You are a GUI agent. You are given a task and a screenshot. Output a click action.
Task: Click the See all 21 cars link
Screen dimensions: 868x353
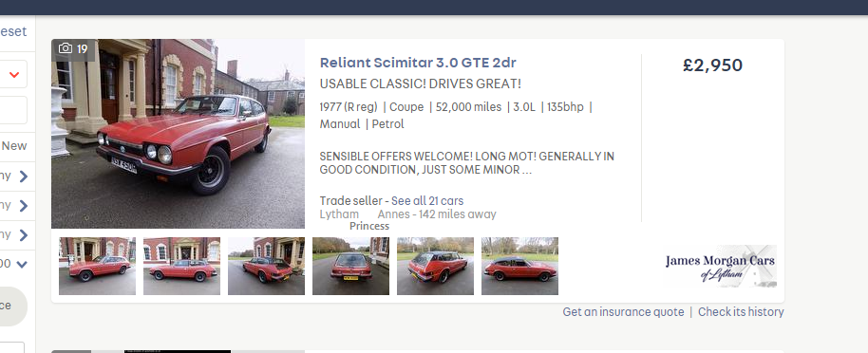pos(427,201)
